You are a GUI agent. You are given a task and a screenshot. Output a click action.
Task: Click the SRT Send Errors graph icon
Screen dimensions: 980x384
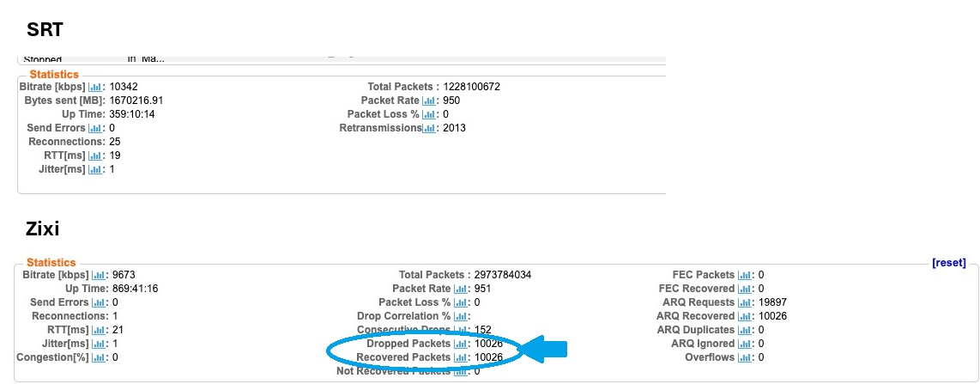pos(94,128)
